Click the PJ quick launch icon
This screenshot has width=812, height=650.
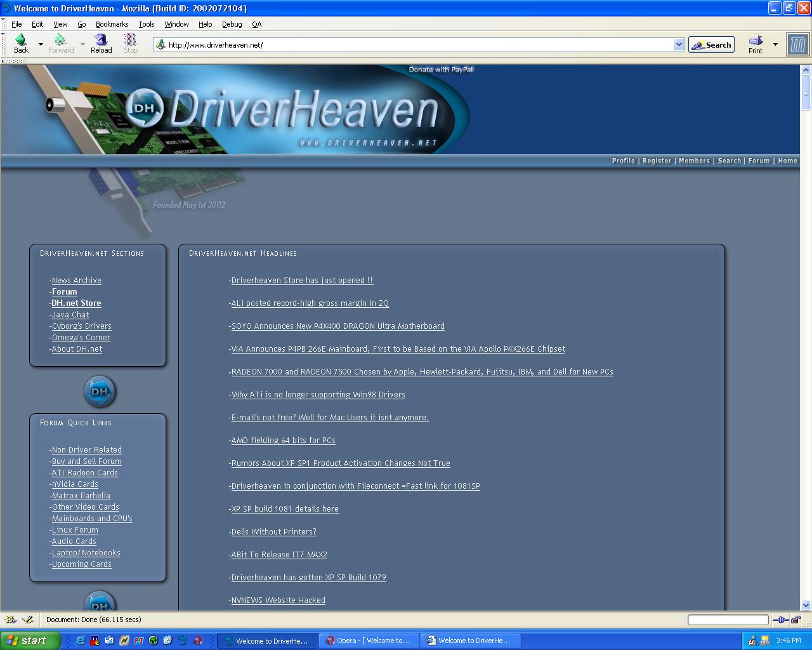(x=139, y=640)
